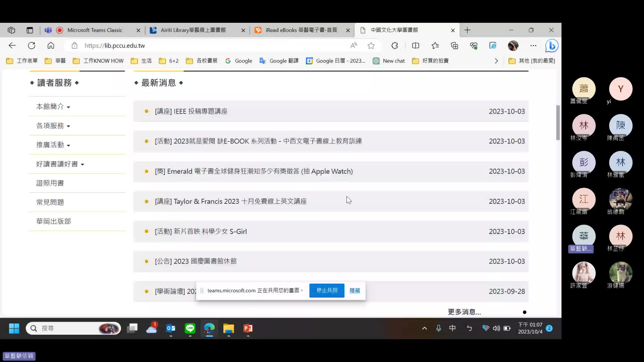This screenshot has width=644, height=362.
Task: Click 更多消息... to see more news
Action: click(x=464, y=312)
